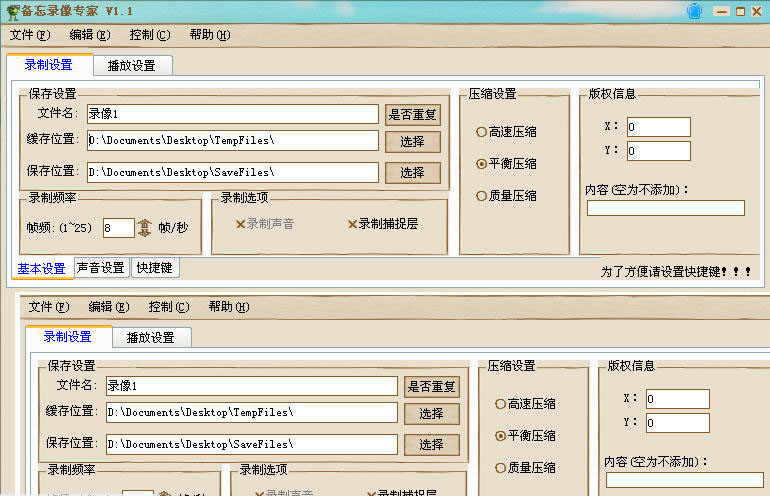Switch to the uppermost 播放设置 tab

pos(132,66)
